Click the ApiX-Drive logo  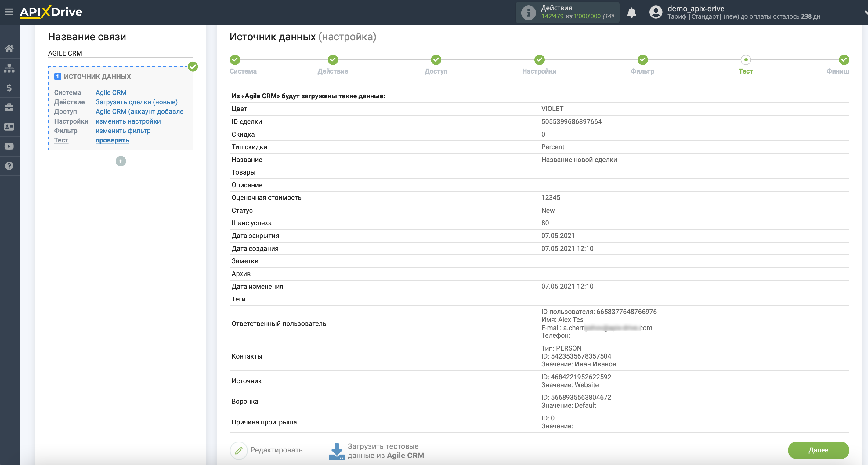tap(51, 12)
